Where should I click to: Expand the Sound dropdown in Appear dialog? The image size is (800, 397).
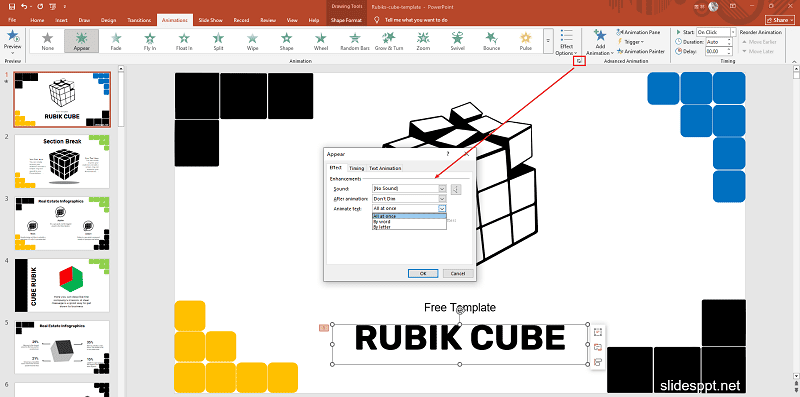(x=442, y=189)
